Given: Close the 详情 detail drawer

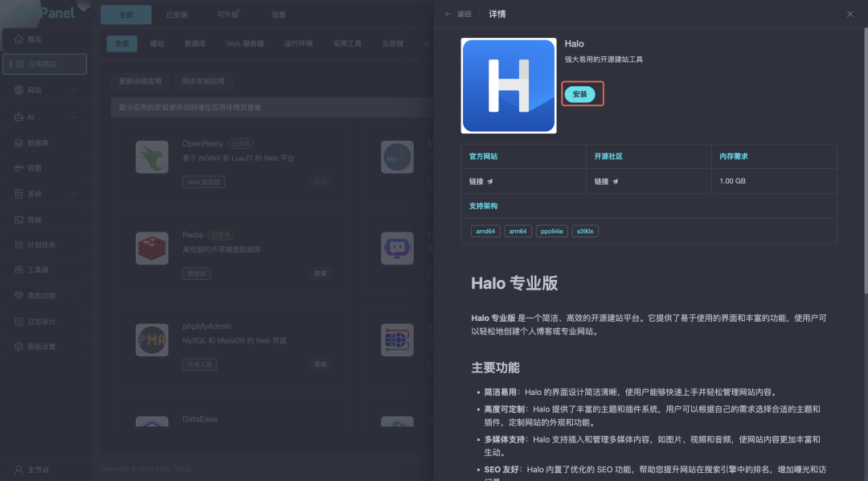Looking at the screenshot, I should click(850, 14).
